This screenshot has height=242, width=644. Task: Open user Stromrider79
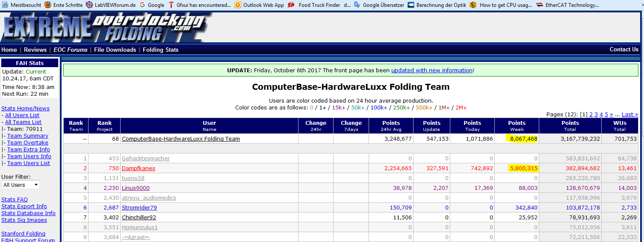139,207
